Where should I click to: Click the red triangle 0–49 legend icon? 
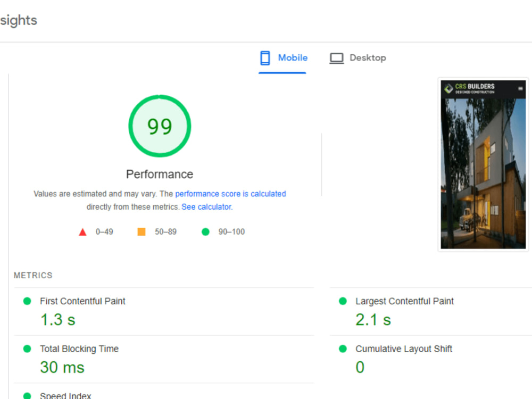point(82,232)
